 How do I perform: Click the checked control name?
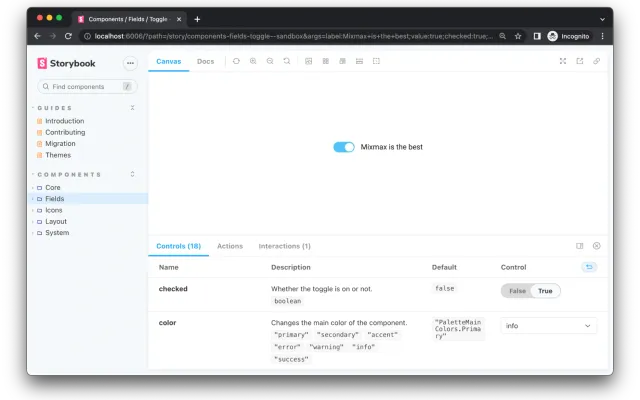point(173,289)
